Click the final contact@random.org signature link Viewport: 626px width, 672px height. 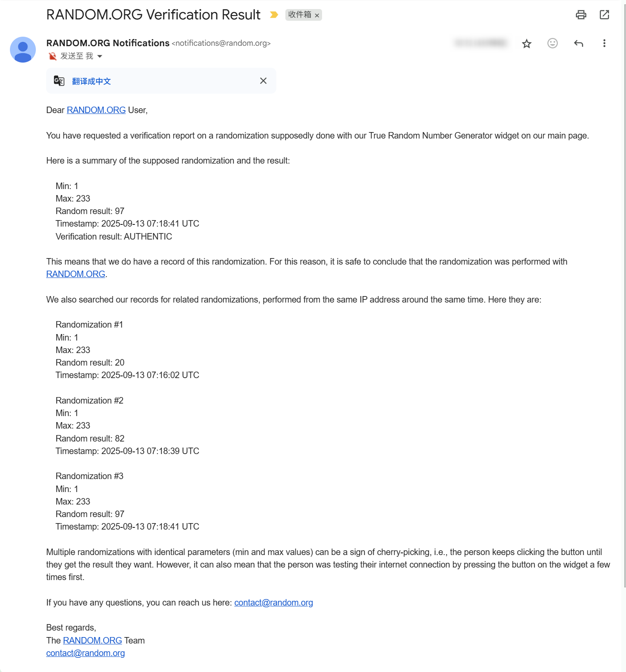[x=85, y=653]
